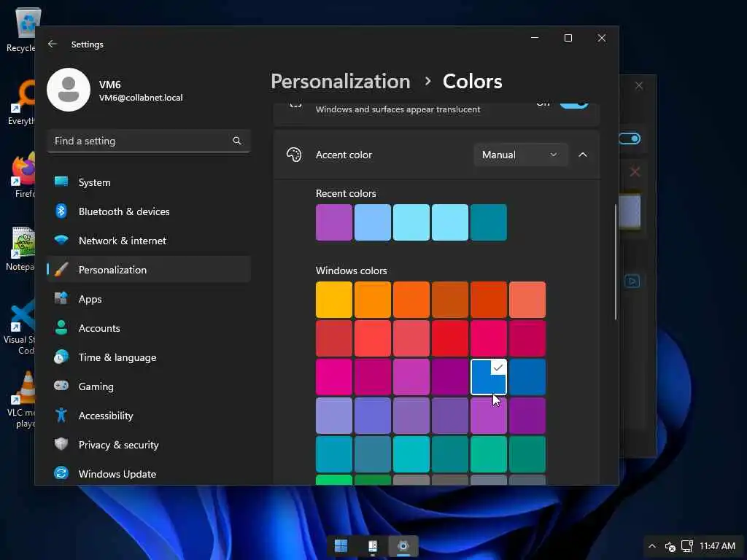
Task: Open Windows Update settings
Action: coord(149,473)
